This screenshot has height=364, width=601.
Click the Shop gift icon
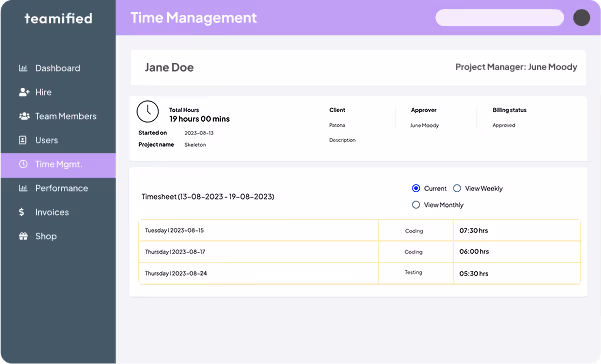pos(23,236)
